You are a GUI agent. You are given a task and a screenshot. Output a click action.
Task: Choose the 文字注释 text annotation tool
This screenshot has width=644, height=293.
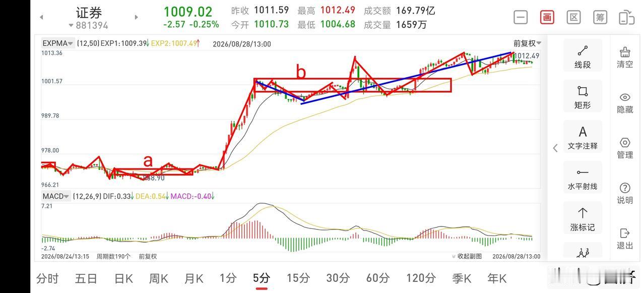[x=583, y=138]
